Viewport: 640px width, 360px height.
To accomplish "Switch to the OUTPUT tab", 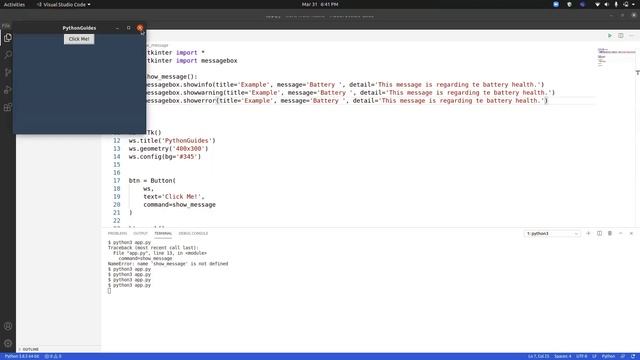I will (140, 233).
